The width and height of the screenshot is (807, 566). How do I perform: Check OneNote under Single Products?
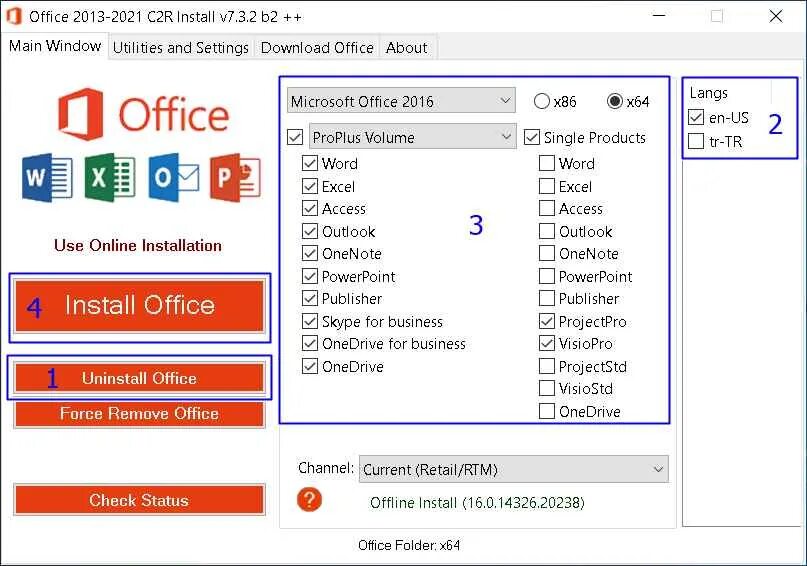pos(547,253)
